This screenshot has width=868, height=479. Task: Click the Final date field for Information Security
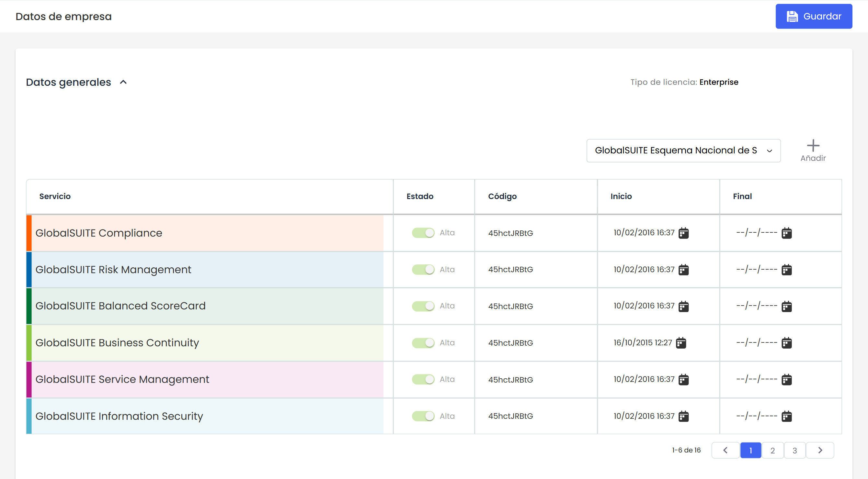pyautogui.click(x=757, y=416)
